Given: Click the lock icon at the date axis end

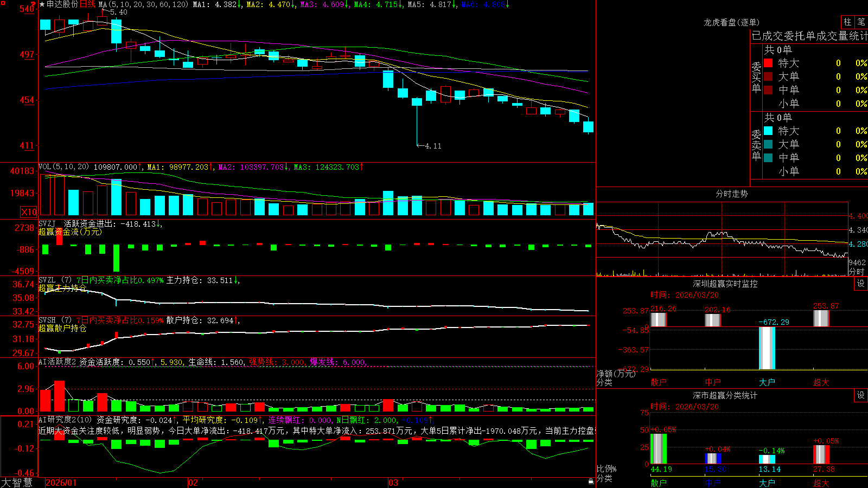Looking at the screenshot, I should click(591, 481).
